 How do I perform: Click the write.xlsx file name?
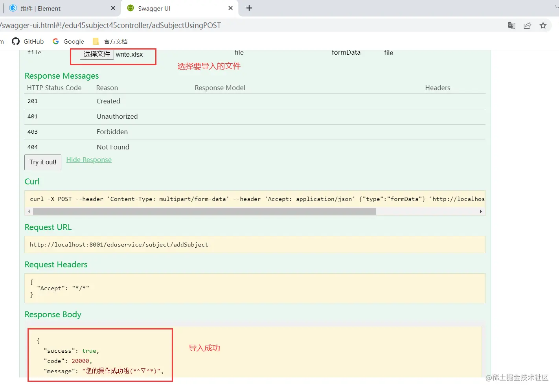click(129, 55)
